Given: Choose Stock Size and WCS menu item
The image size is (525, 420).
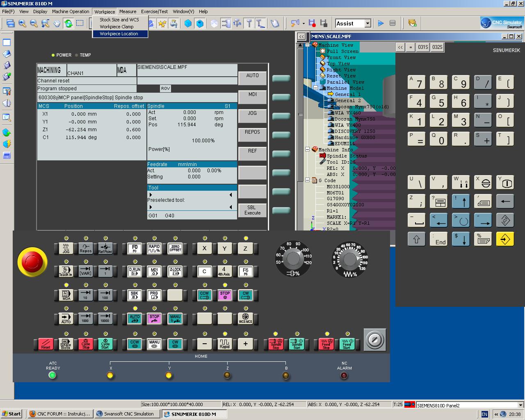Looking at the screenshot, I should [119, 20].
